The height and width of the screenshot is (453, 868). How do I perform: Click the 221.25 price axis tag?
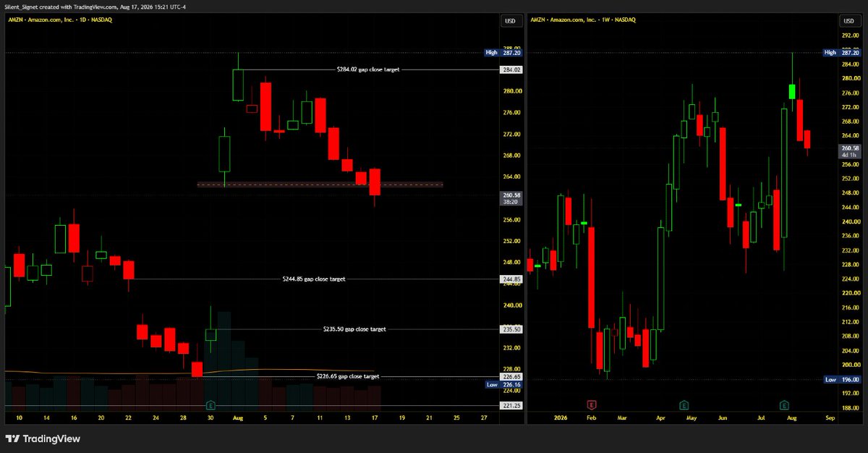511,406
